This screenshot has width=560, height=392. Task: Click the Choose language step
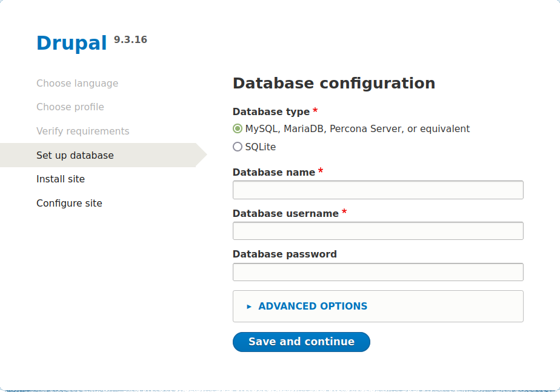(77, 83)
